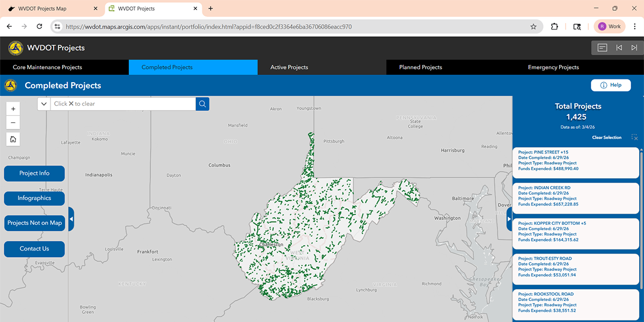Collapse the right project list panel
Screen dimensions: 644x322
509,219
